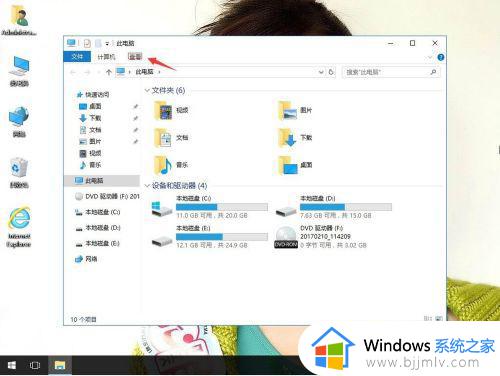Click the pin icon next to 下载

(136, 118)
